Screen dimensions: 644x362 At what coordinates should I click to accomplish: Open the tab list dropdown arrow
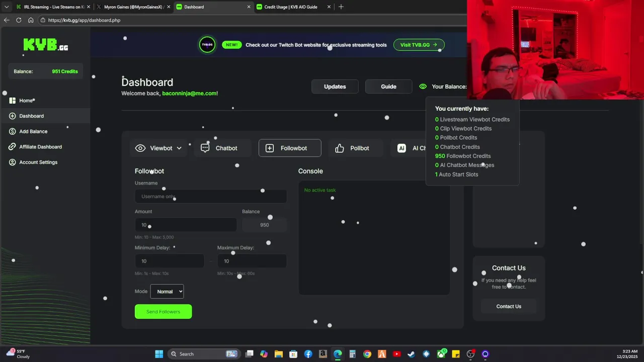(6, 7)
